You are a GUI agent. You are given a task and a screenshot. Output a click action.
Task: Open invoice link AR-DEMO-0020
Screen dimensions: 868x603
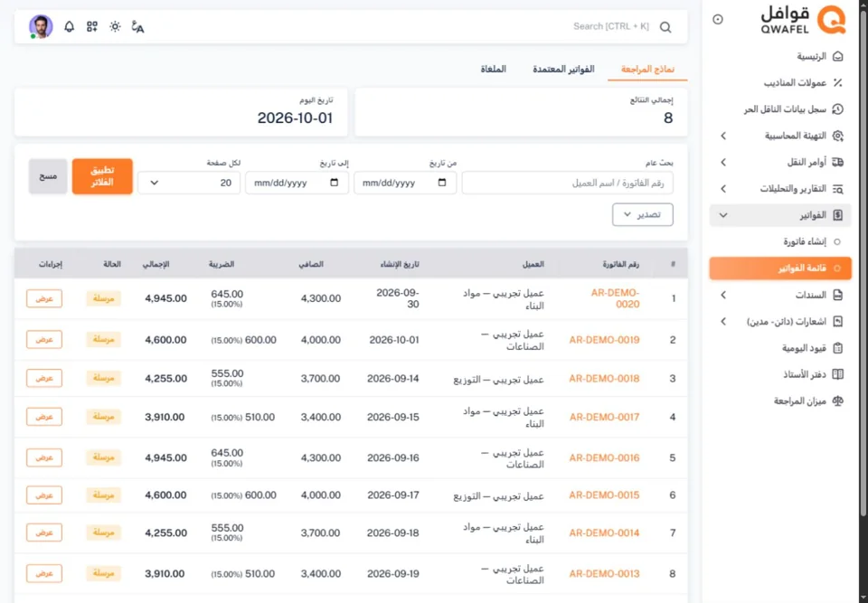point(616,298)
